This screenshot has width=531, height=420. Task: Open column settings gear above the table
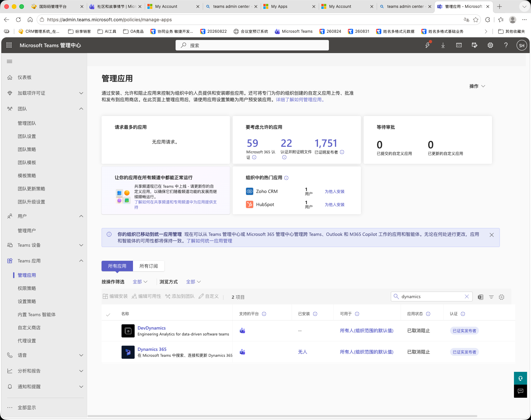pos(502,297)
